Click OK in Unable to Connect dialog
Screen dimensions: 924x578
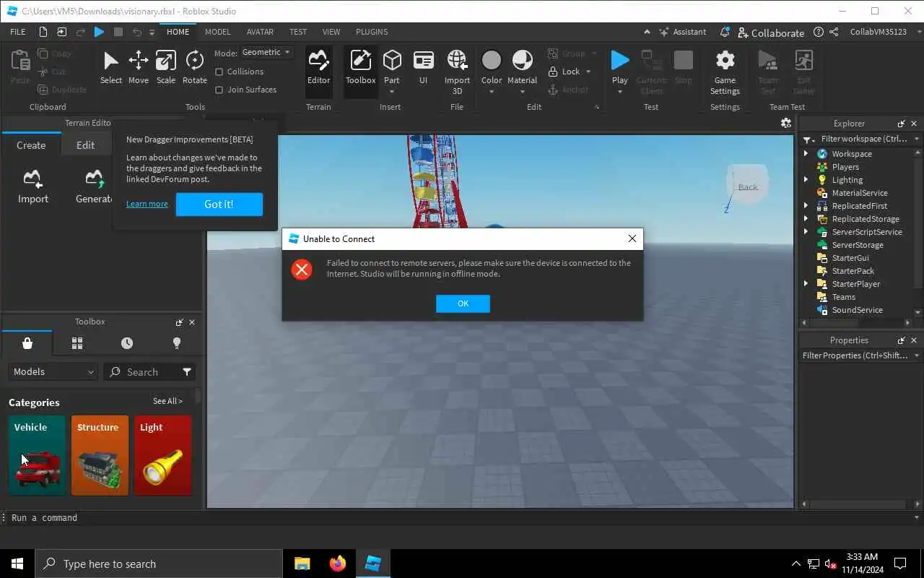463,303
